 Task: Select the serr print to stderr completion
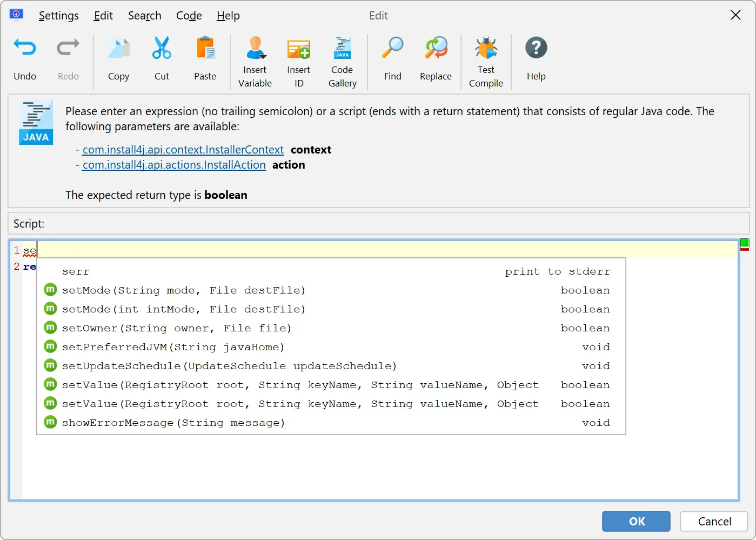point(331,271)
